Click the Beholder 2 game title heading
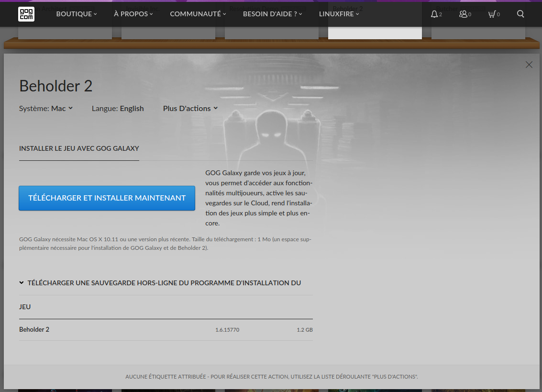 tap(55, 86)
